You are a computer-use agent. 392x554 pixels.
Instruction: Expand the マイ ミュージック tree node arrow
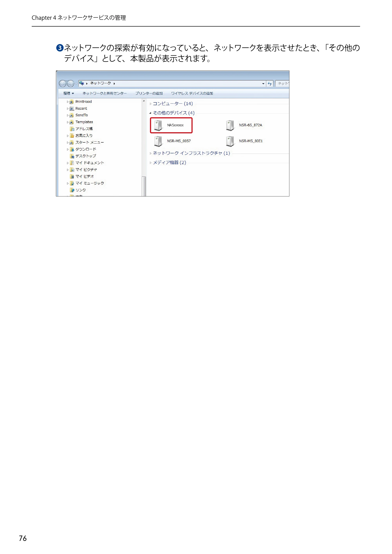tap(68, 183)
